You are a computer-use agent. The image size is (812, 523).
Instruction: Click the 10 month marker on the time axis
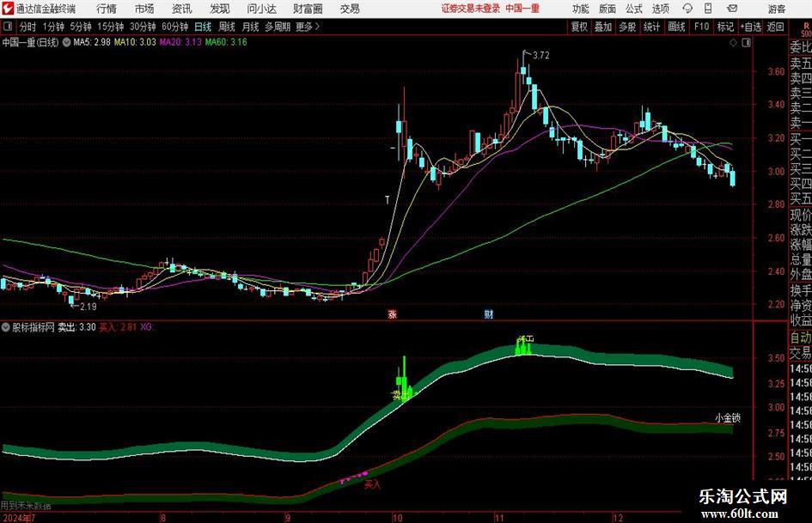[397, 518]
